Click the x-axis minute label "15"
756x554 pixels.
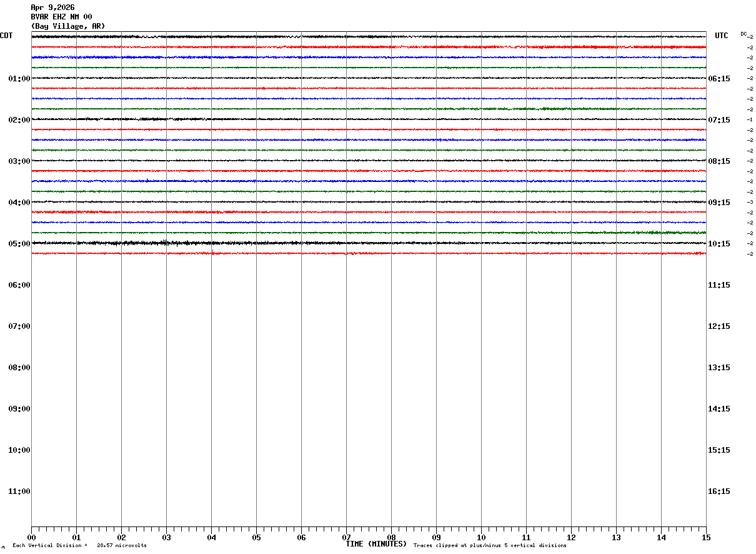click(706, 538)
